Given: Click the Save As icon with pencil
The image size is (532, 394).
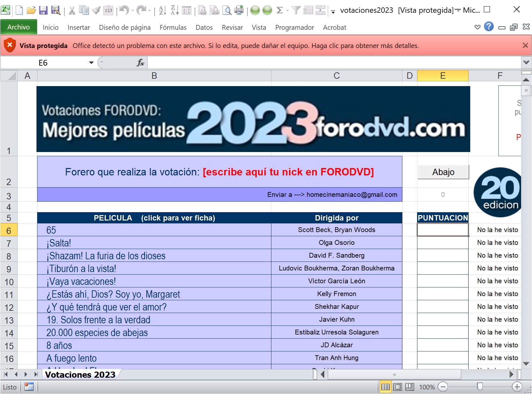Looking at the screenshot, I should (56, 10).
